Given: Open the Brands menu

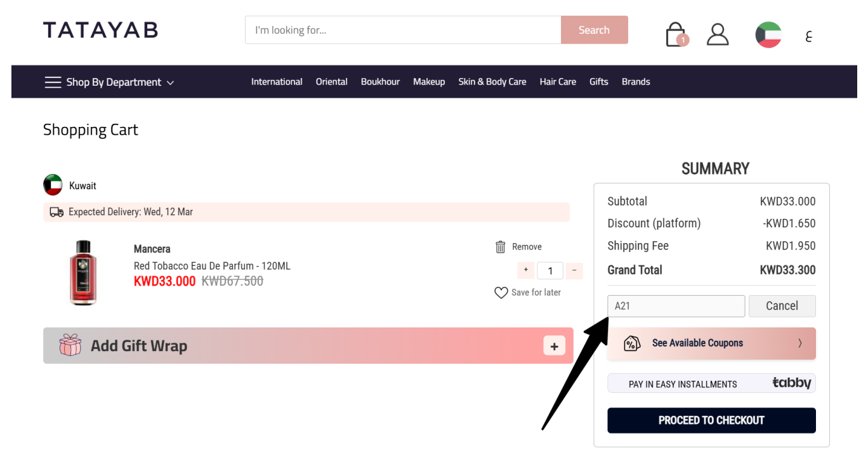Looking at the screenshot, I should 636,82.
